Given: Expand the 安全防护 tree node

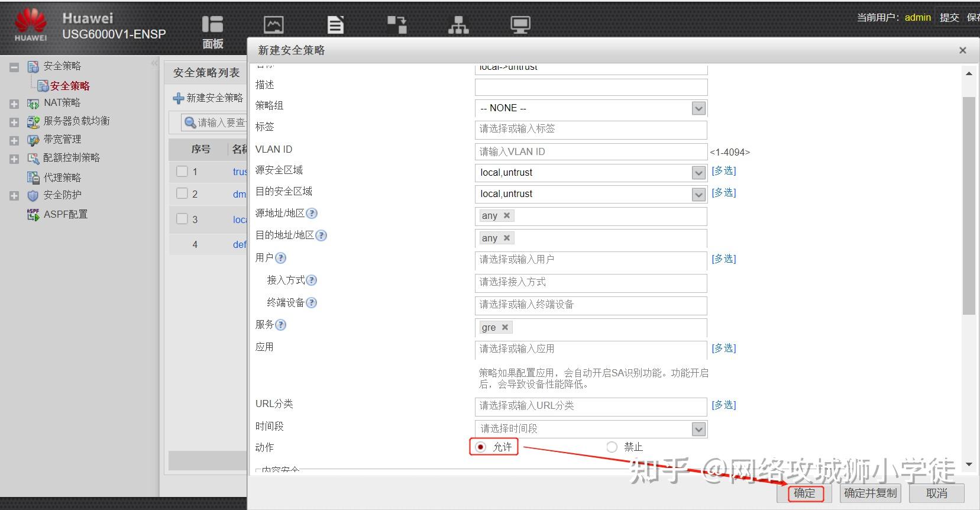Looking at the screenshot, I should click(x=14, y=196).
